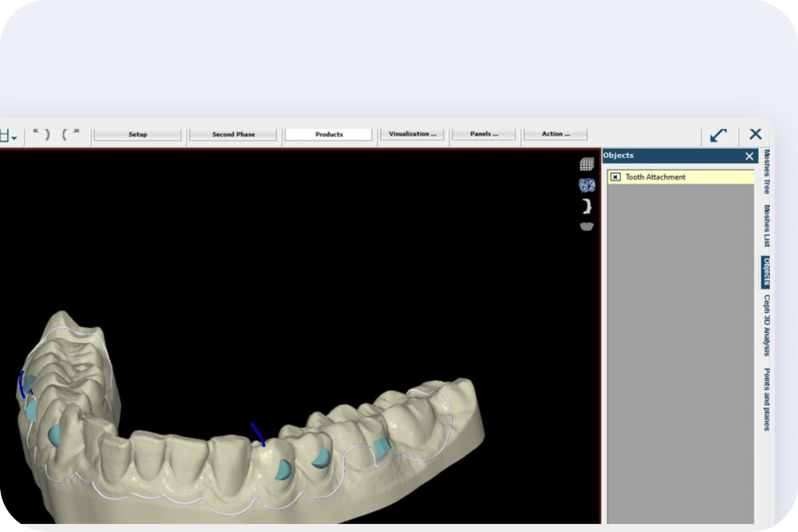Image resolution: width=798 pixels, height=532 pixels.
Task: Toggle the Tooth Attachment checkbox
Action: point(615,177)
